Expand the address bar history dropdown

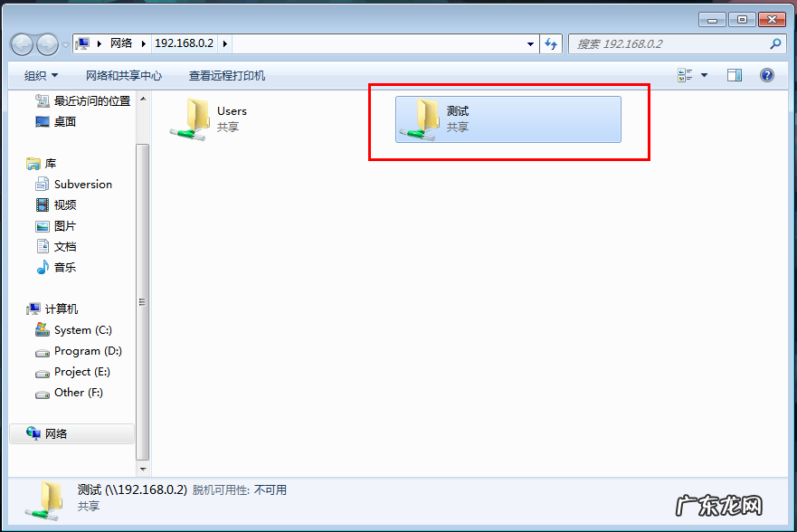tap(530, 44)
